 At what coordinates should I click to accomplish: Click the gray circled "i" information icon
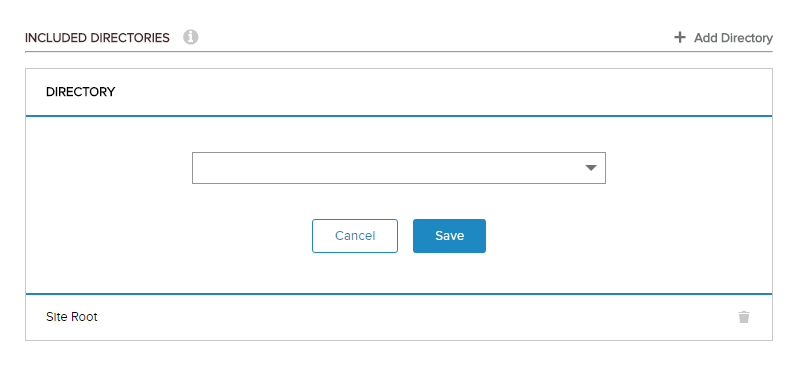[191, 37]
